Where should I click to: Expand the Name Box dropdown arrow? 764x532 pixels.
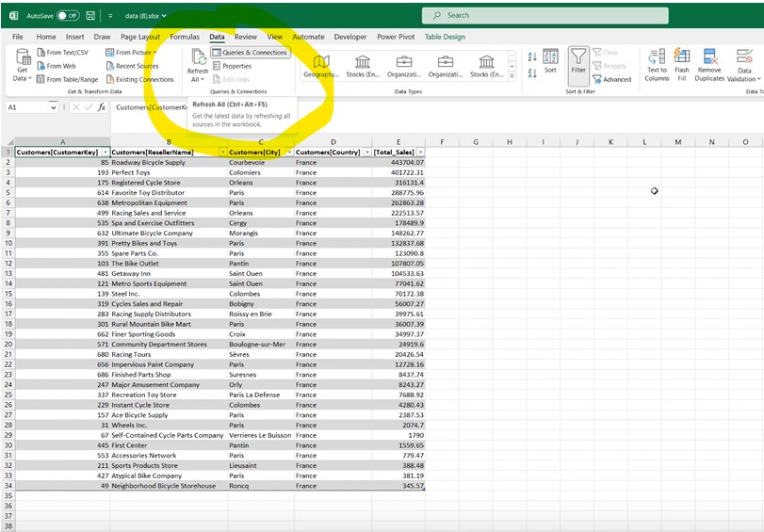(x=54, y=107)
